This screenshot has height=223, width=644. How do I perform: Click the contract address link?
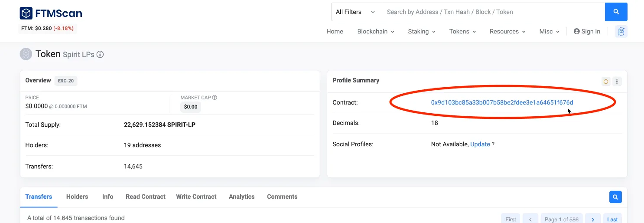pyautogui.click(x=502, y=102)
